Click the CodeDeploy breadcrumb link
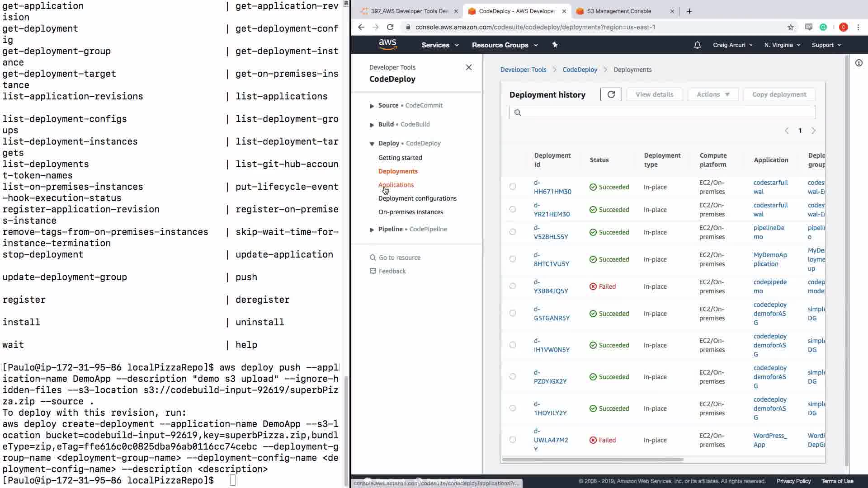The height and width of the screenshot is (488, 868). tap(580, 70)
